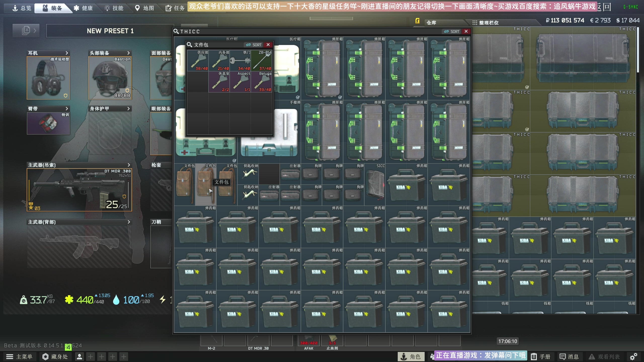The image size is (644, 362).
Task: Select the first 弹匣箱 magazine case in THICC
Action: 322,68
